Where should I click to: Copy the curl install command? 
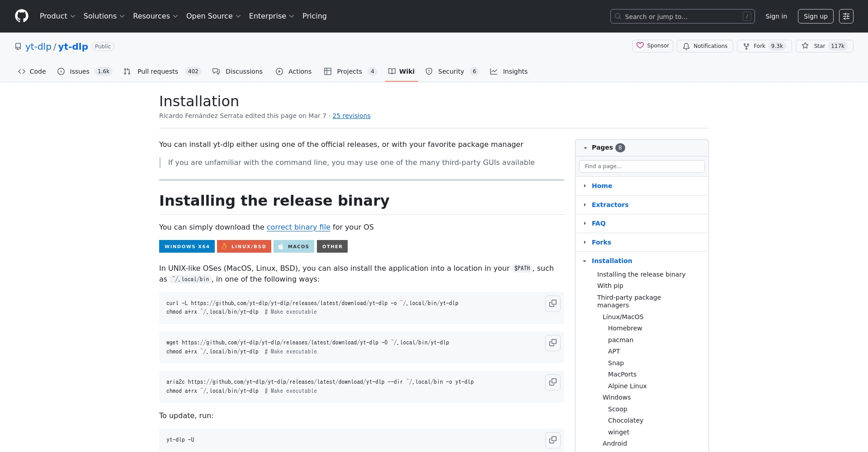pyautogui.click(x=552, y=304)
